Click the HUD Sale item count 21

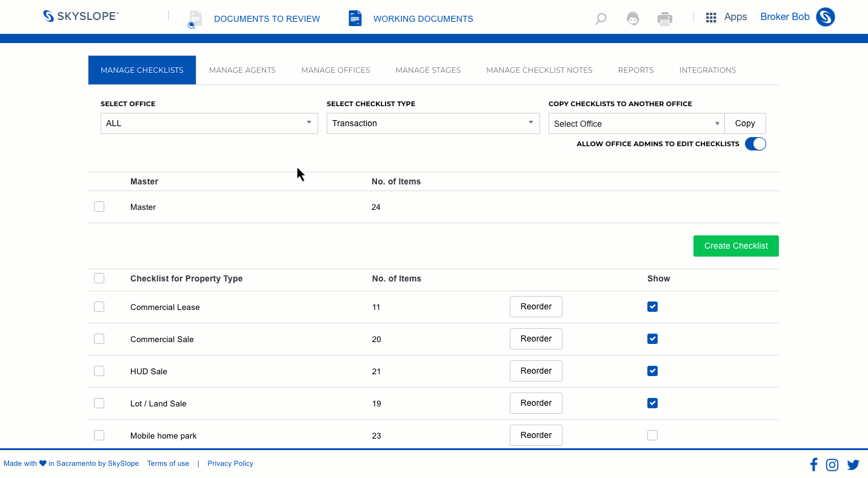pyautogui.click(x=376, y=371)
